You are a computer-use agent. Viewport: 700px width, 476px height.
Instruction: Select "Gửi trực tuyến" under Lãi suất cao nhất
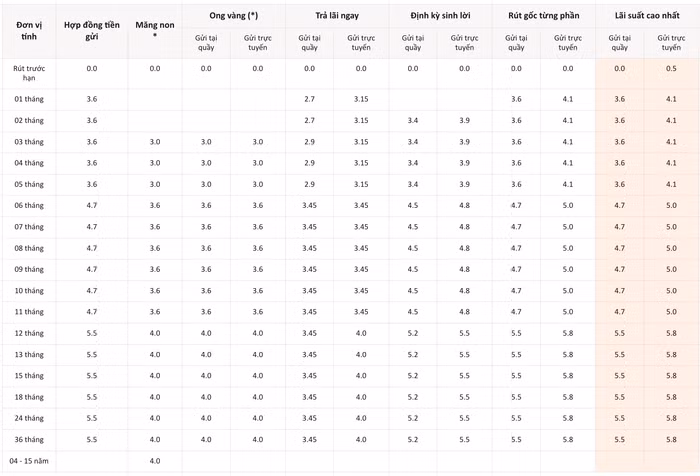pyautogui.click(x=671, y=42)
